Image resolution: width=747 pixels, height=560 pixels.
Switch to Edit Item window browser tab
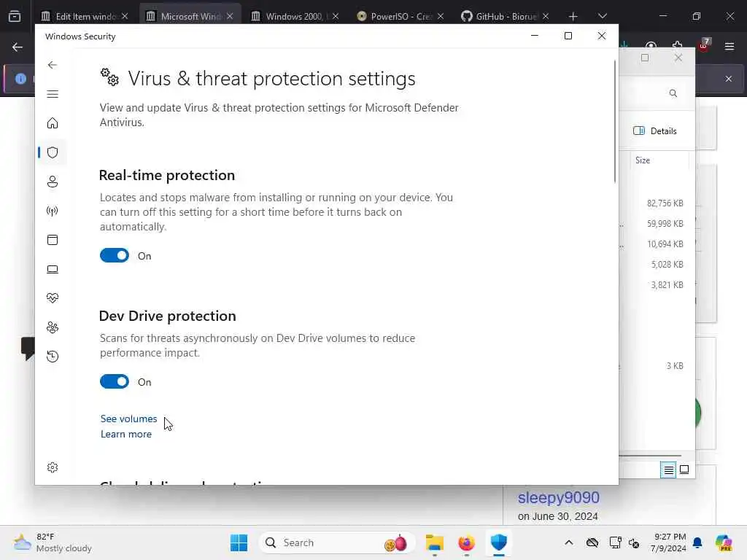pyautogui.click(x=85, y=16)
